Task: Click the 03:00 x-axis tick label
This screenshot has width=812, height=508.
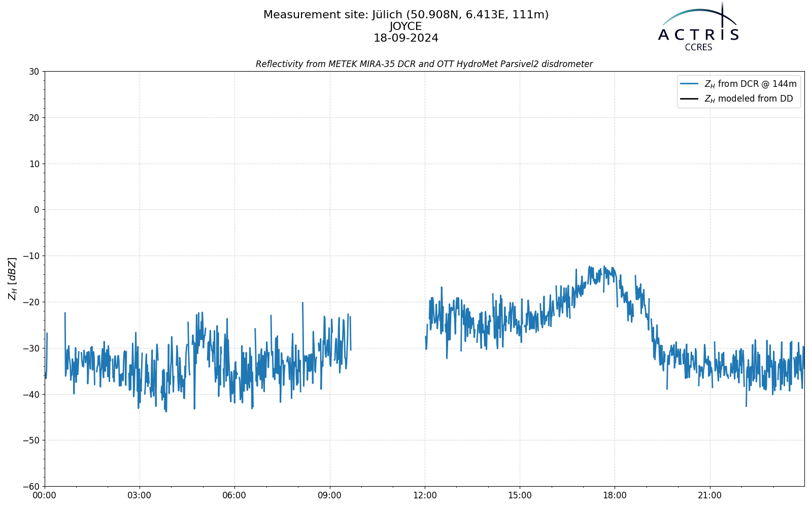Action: 140,495
